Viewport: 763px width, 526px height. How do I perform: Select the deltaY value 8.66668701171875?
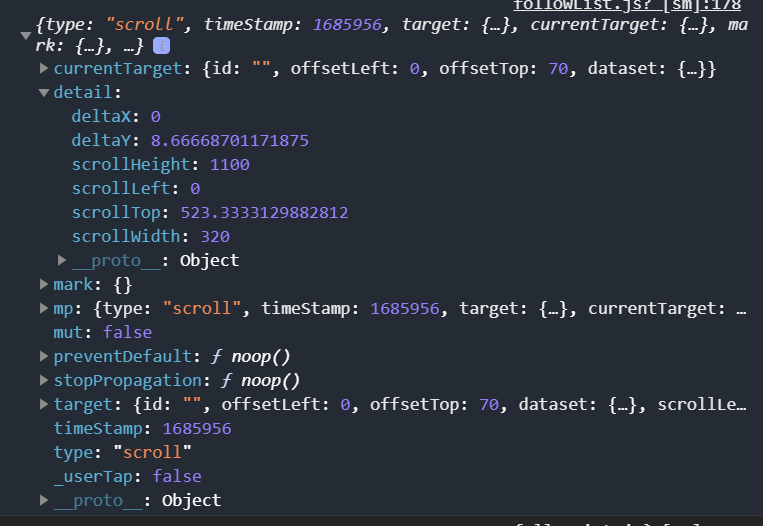coord(230,141)
